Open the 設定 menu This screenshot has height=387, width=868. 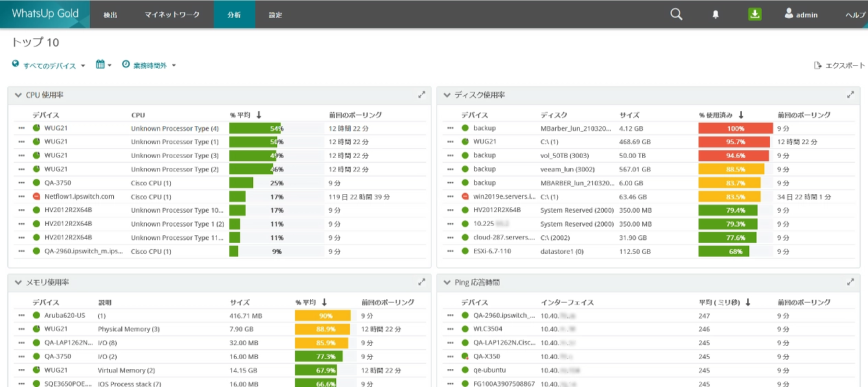click(x=275, y=14)
